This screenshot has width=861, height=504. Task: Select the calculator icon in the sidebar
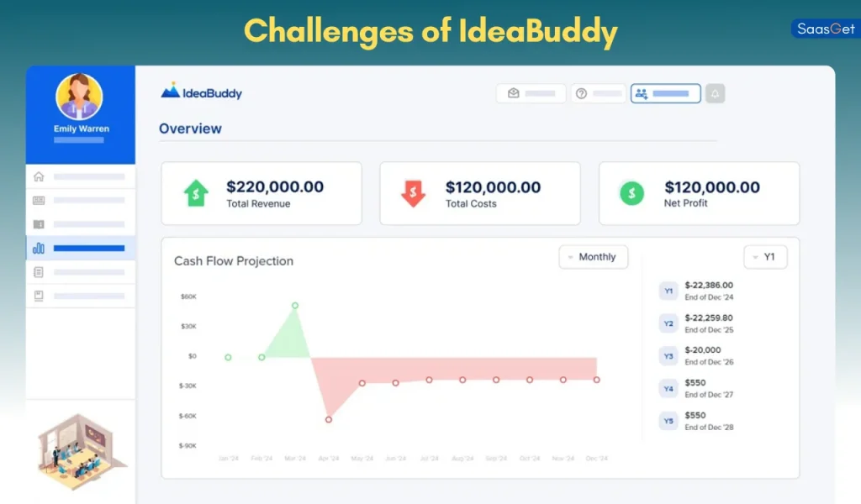click(x=38, y=200)
